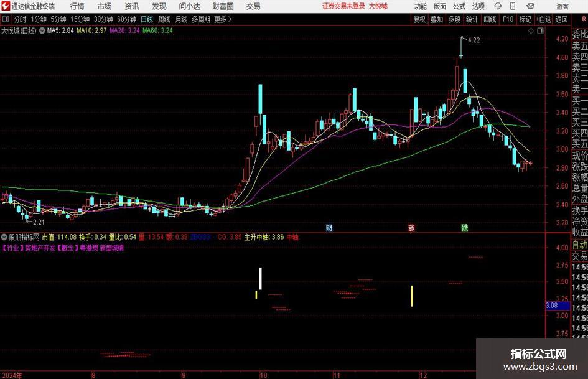Click the mobile phone icon in title bar
Image resolution: width=588 pixels, height=379 pixels.
pos(513,6)
